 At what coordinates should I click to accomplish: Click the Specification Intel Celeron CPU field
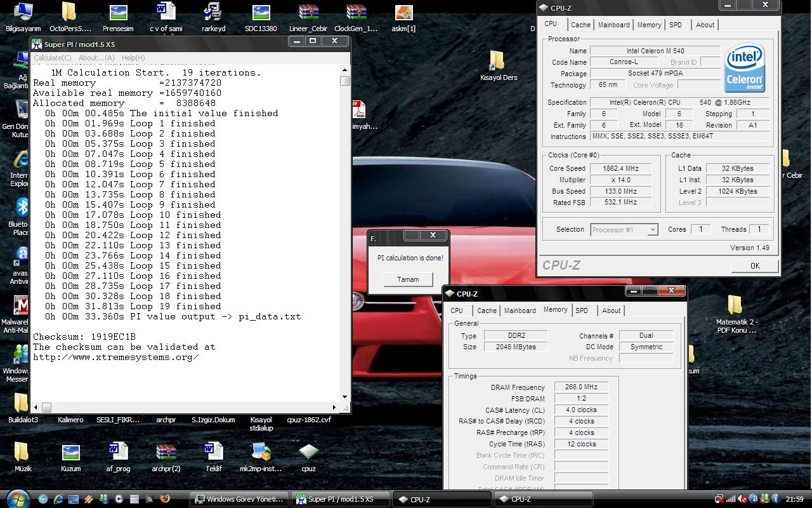click(x=679, y=102)
